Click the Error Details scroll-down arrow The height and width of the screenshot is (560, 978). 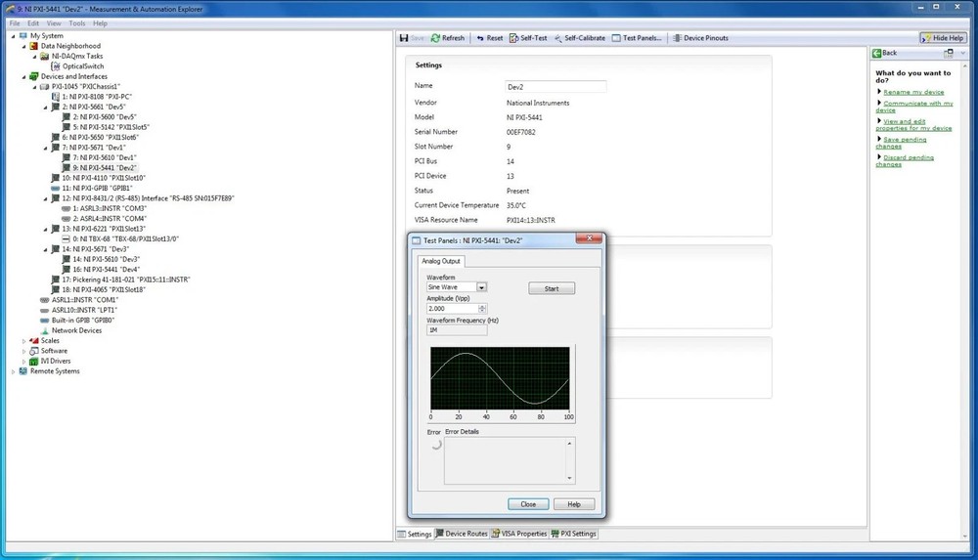pyautogui.click(x=569, y=478)
